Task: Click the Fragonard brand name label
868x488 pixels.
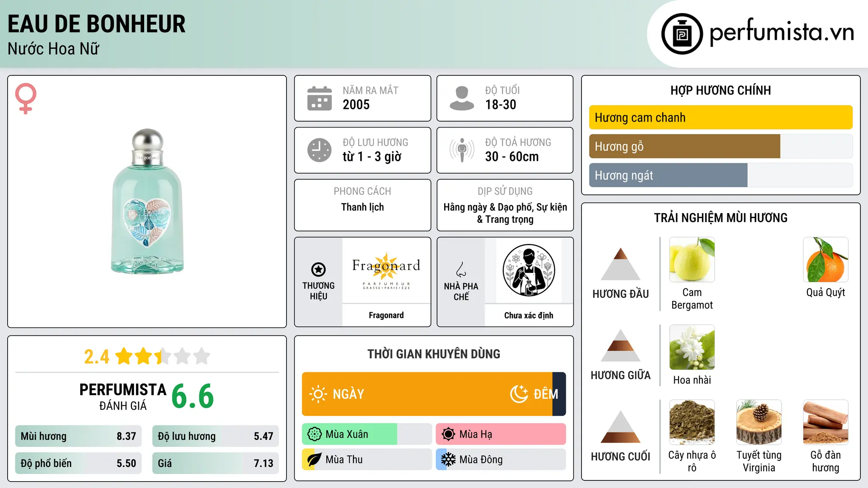Action: click(386, 315)
